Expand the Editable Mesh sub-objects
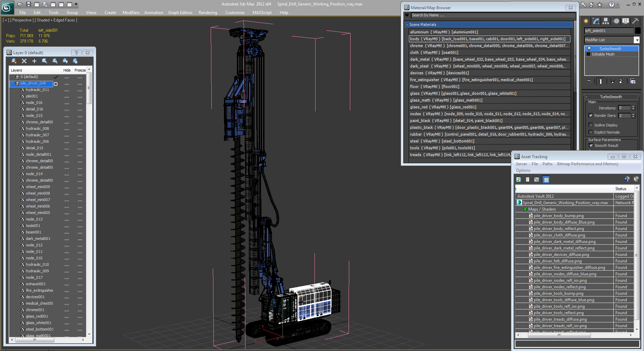Viewport: 644px width, 351px height. tap(588, 54)
